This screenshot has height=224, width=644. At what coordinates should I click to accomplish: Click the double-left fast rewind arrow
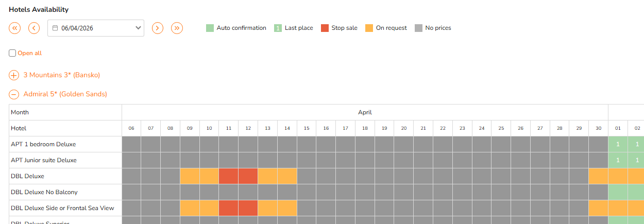pyautogui.click(x=14, y=28)
